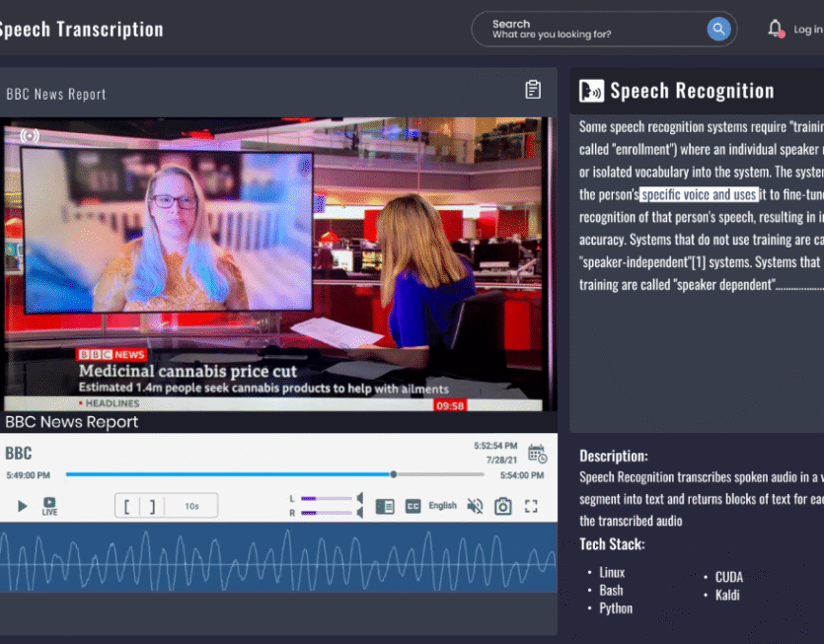824x644 pixels.
Task: Adjust the left channel volume slider
Action: tap(327, 498)
